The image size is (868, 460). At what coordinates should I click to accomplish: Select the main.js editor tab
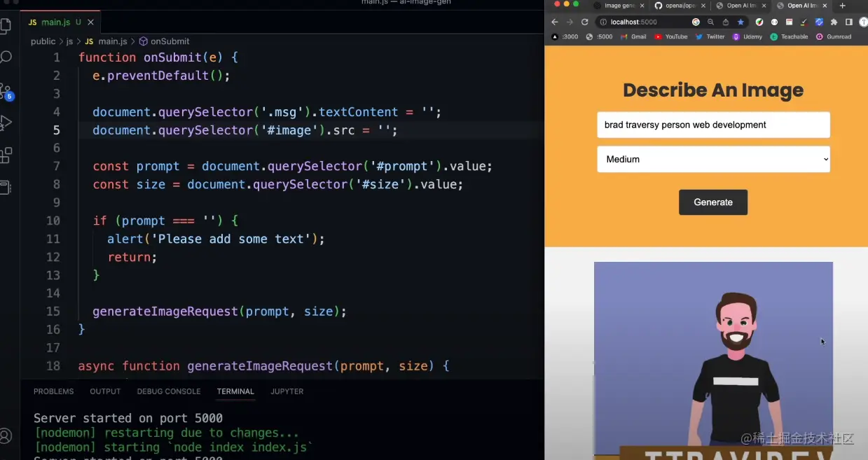[x=61, y=22]
